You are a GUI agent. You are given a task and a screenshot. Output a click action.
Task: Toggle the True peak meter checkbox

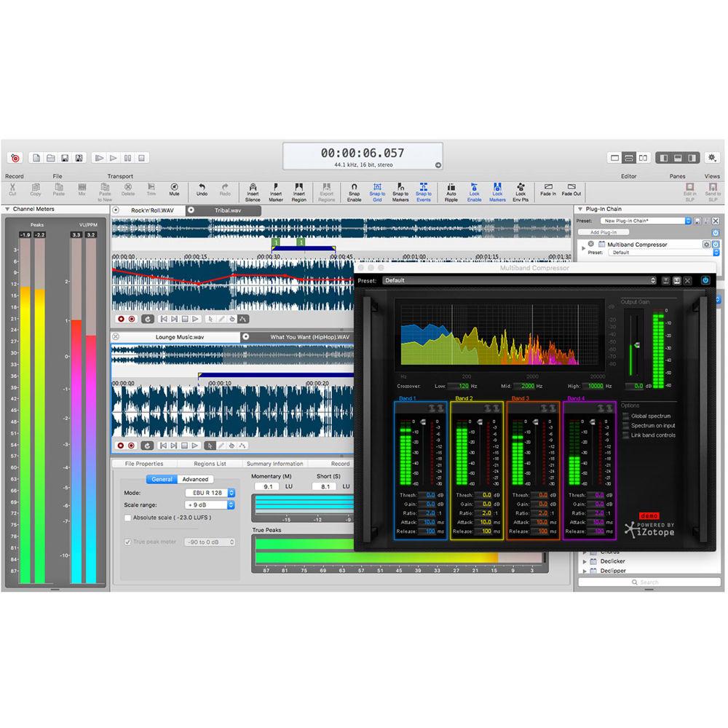129,542
